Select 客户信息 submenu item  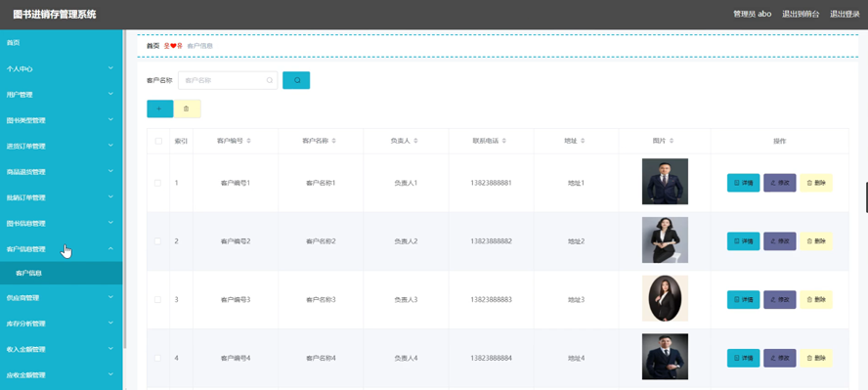point(61,274)
